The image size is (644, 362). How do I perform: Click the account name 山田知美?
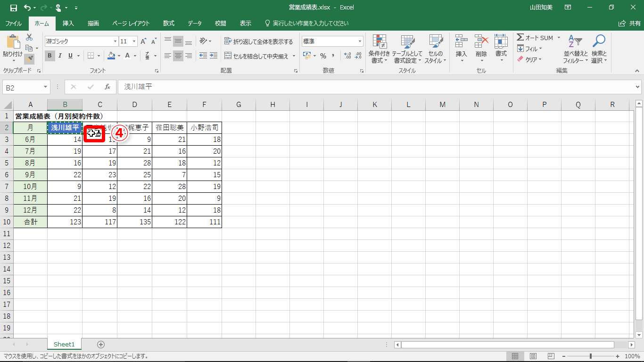click(541, 8)
